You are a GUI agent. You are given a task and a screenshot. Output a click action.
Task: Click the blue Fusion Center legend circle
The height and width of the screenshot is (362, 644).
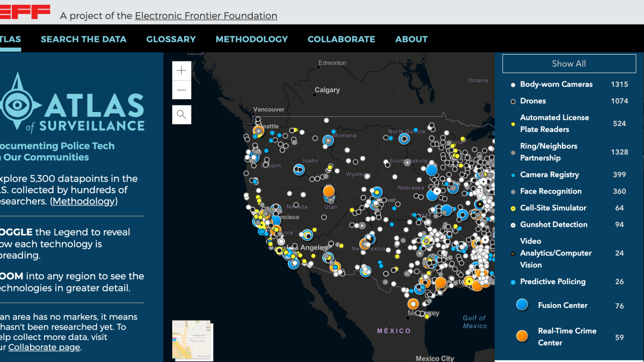(522, 305)
